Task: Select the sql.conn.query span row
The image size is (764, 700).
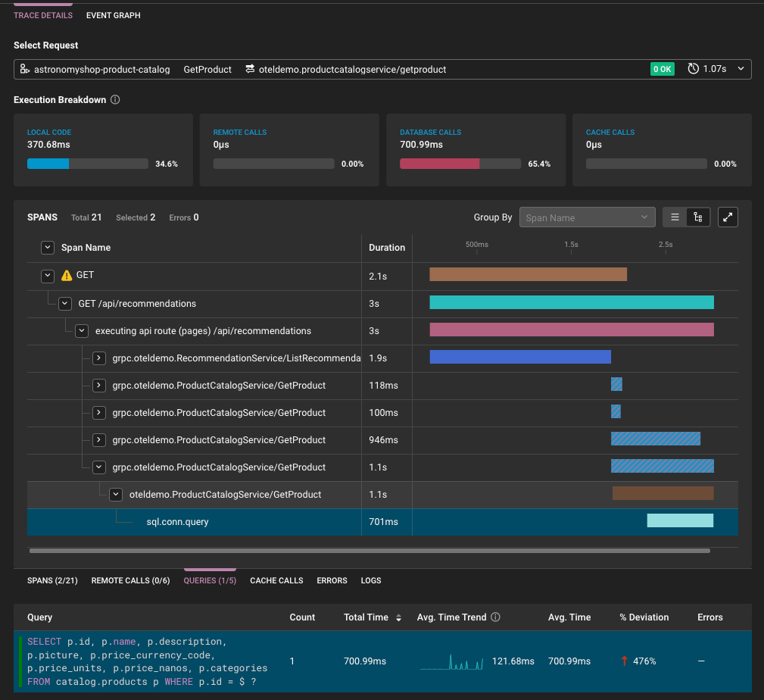Action: [382, 522]
